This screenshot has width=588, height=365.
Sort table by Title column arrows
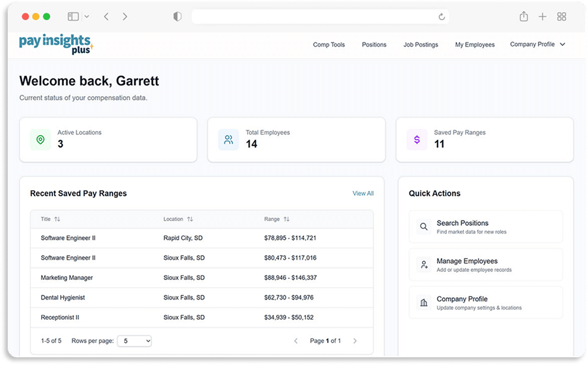point(57,219)
